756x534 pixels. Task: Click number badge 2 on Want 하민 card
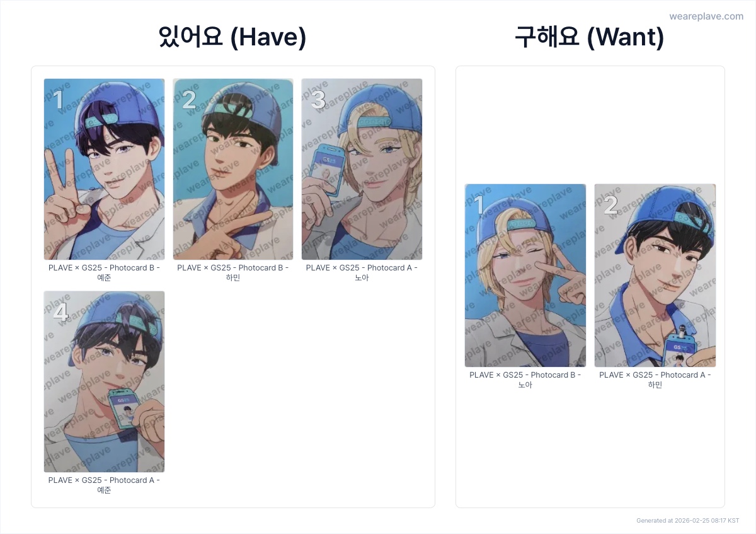(610, 206)
